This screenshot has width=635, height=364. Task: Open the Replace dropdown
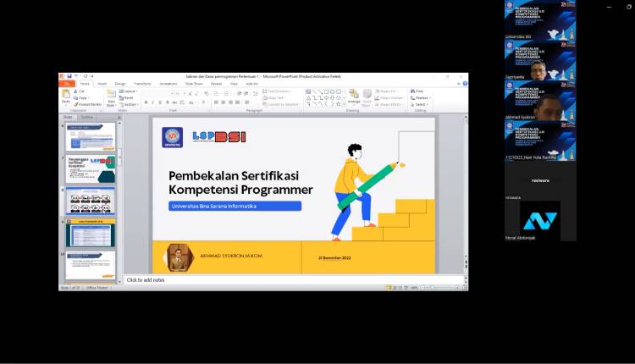point(420,98)
